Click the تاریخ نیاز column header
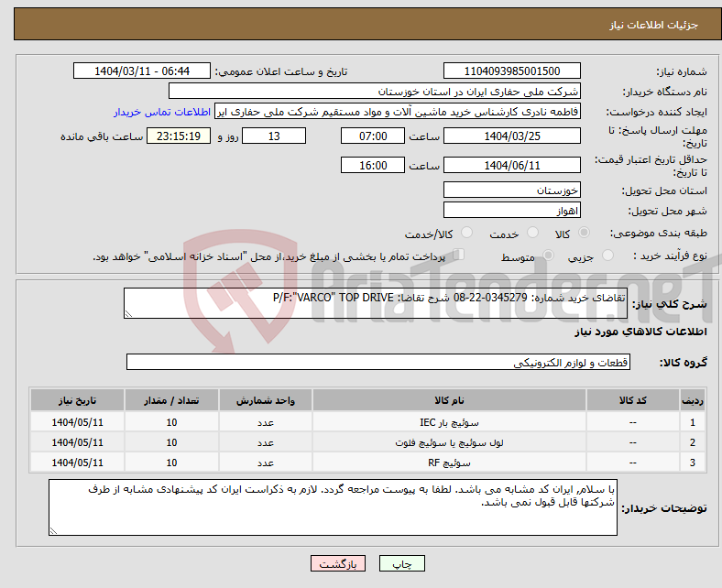The image size is (722, 588). [77, 399]
